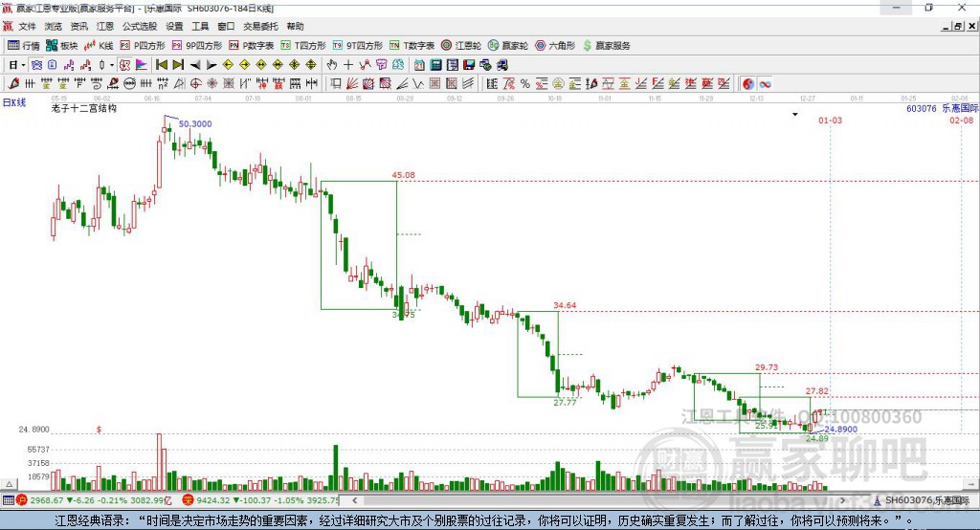Open the 帮助 menu

[x=295, y=26]
